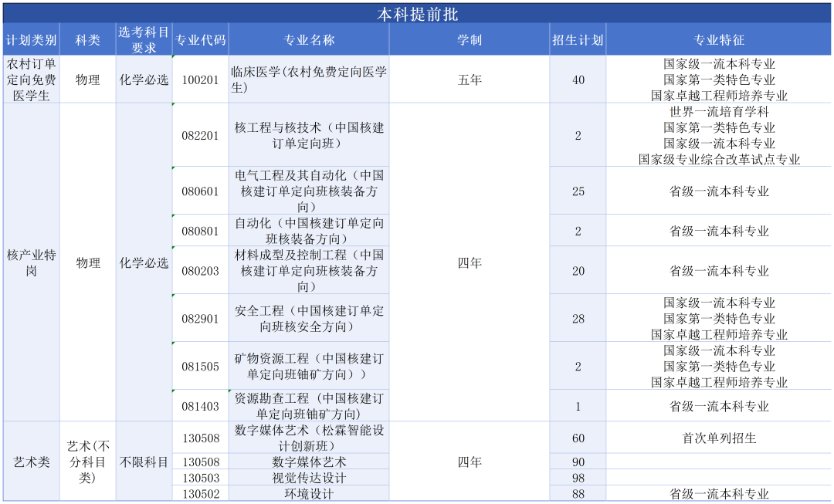
Task: Click enrollment plan value 60
Action: [x=578, y=438]
